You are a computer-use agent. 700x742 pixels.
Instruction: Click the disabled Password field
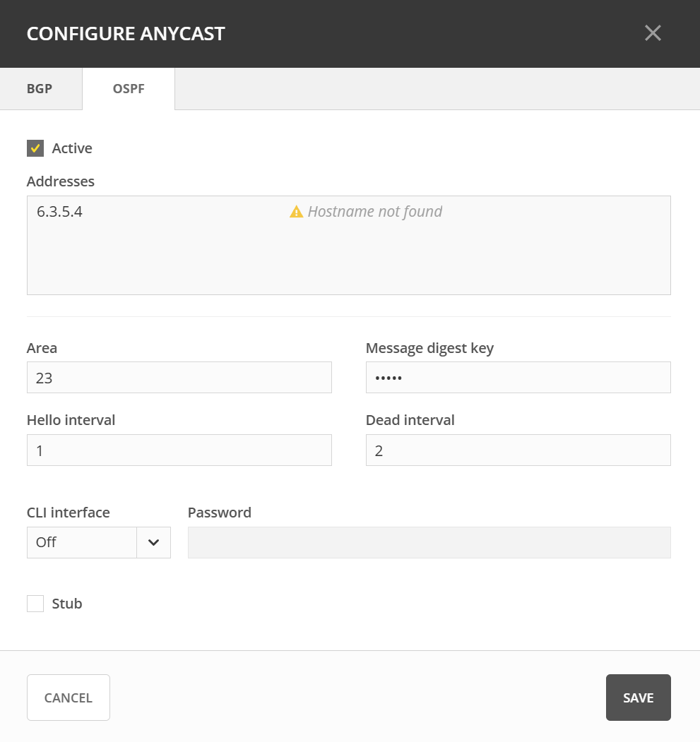point(429,542)
